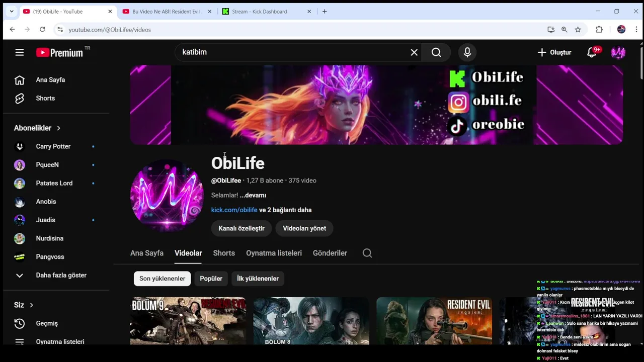
Task: Switch to Oynatma listeleri channel tab
Action: click(274, 253)
